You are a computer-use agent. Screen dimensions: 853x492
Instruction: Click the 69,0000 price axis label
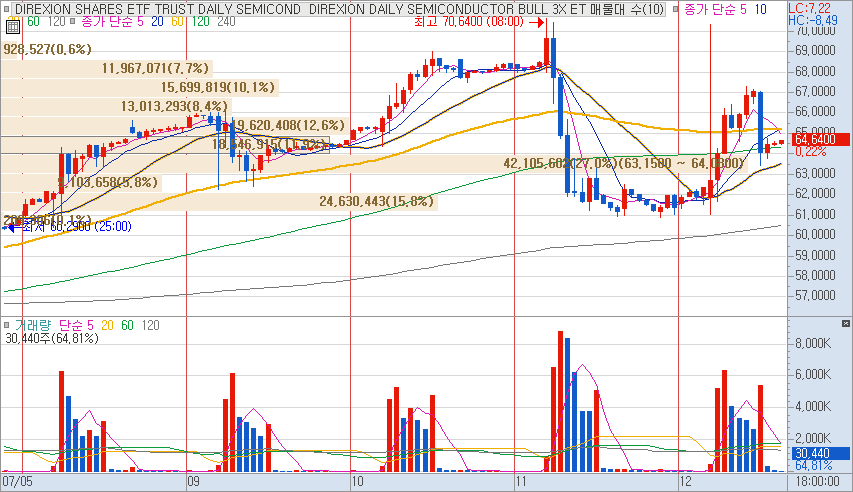click(815, 51)
